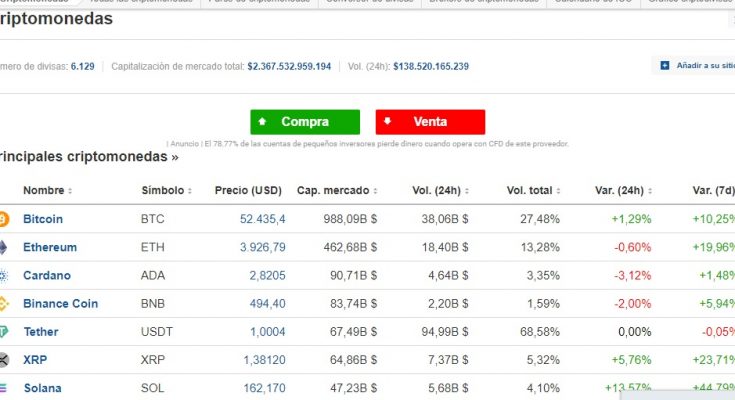Click Bitcoin price 52.435,4

262,219
